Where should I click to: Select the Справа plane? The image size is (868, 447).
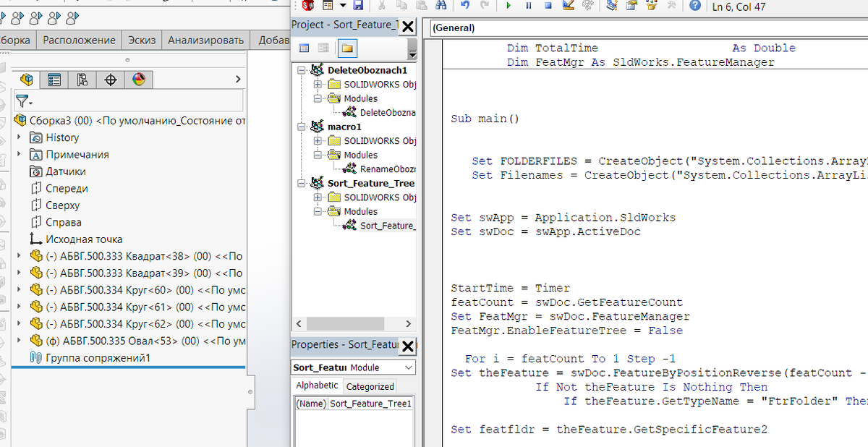coord(56,222)
